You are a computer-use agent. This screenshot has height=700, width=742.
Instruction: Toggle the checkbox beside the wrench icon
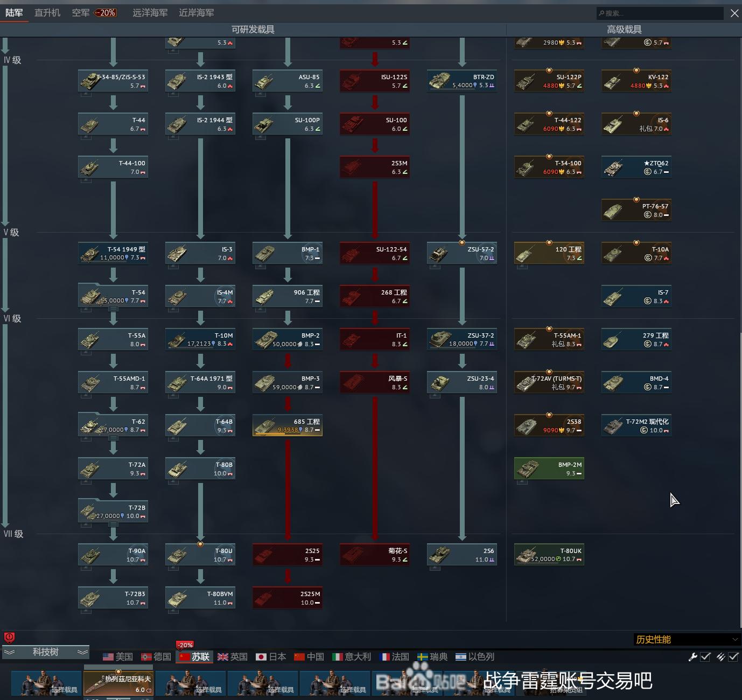(705, 656)
